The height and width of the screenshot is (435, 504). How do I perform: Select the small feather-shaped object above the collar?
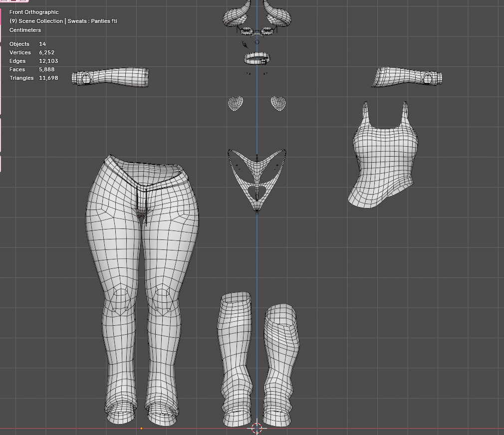coord(245,44)
